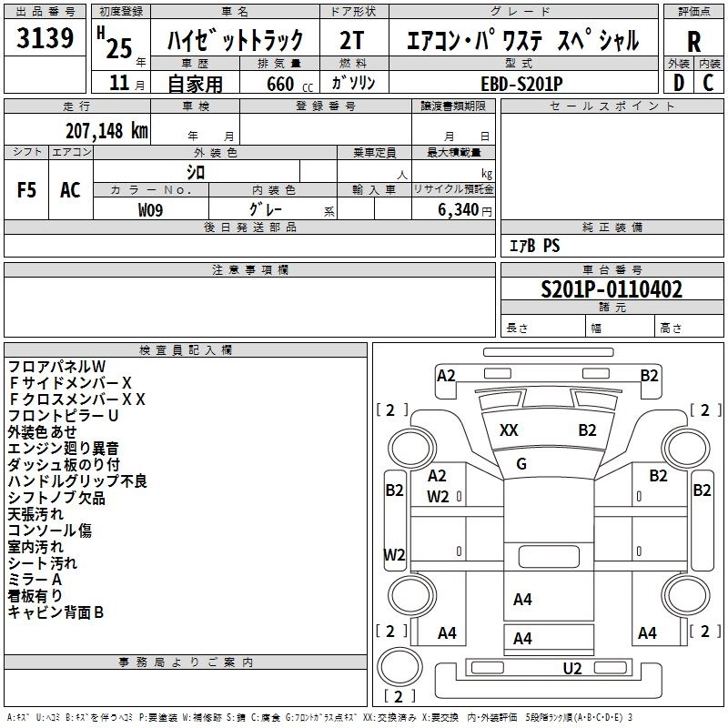Viewport: 728px width, 728px height.
Task: Click the F5 shift type cell
Action: pos(27,189)
